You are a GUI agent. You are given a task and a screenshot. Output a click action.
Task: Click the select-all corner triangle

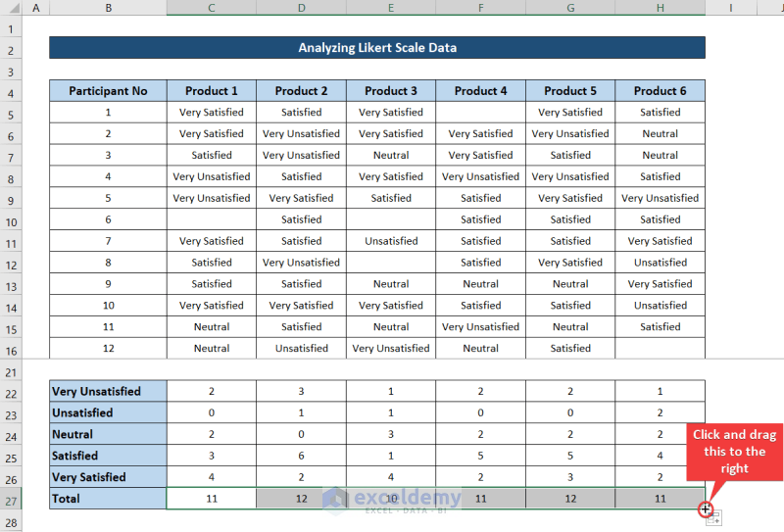pos(14,8)
